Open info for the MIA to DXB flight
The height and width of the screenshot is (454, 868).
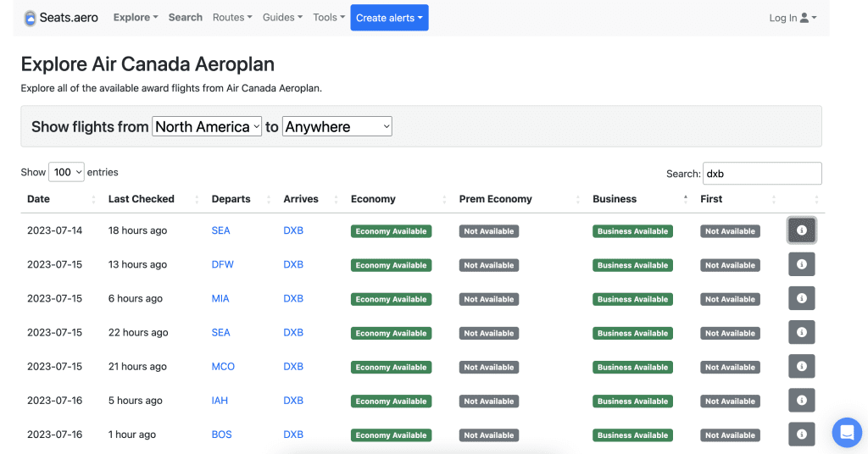pyautogui.click(x=801, y=299)
